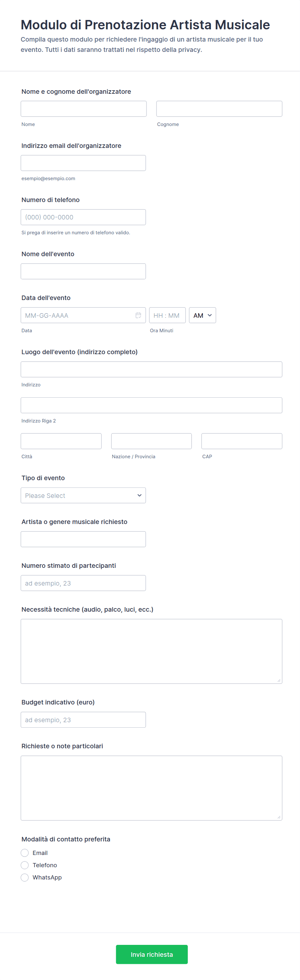Expand the AM/PM time selector
The width and height of the screenshot is (300, 980).
click(x=202, y=315)
